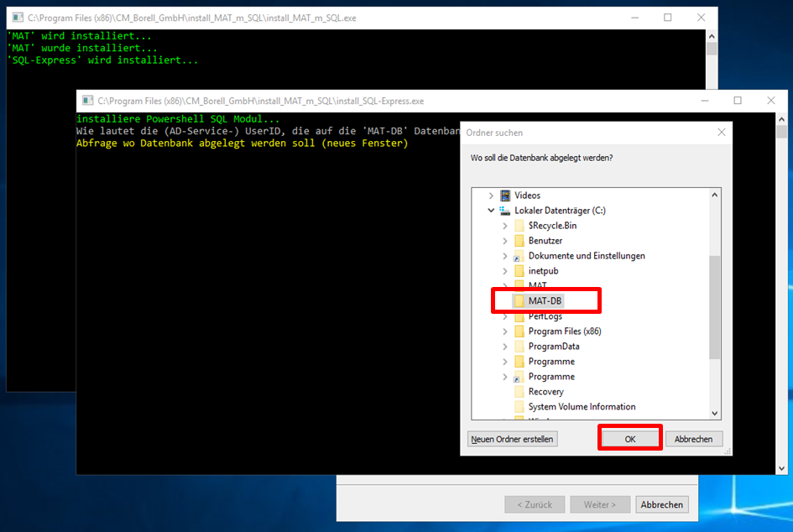The width and height of the screenshot is (793, 532).
Task: Click SQL-Express console scrollbar down arrow
Action: click(x=782, y=468)
